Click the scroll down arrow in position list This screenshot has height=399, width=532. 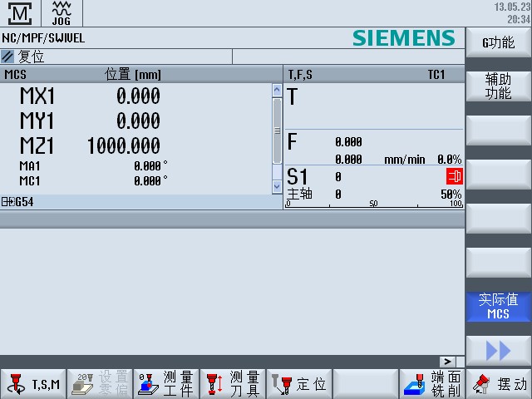(277, 186)
